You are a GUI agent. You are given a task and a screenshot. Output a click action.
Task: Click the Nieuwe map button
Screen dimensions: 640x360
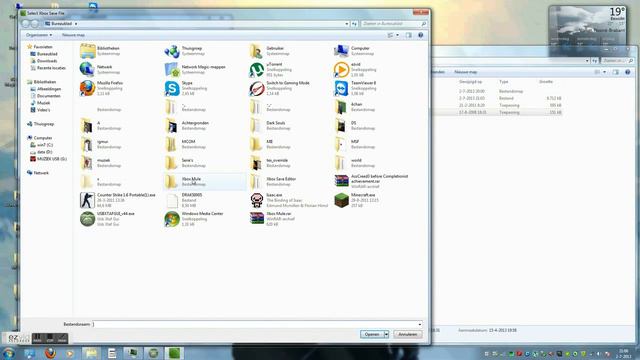pyautogui.click(x=73, y=35)
